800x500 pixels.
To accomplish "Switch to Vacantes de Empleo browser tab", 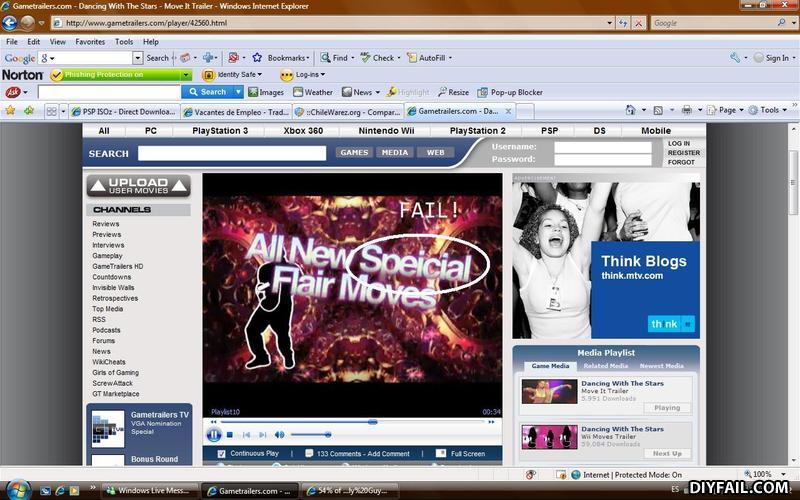I will click(236, 112).
